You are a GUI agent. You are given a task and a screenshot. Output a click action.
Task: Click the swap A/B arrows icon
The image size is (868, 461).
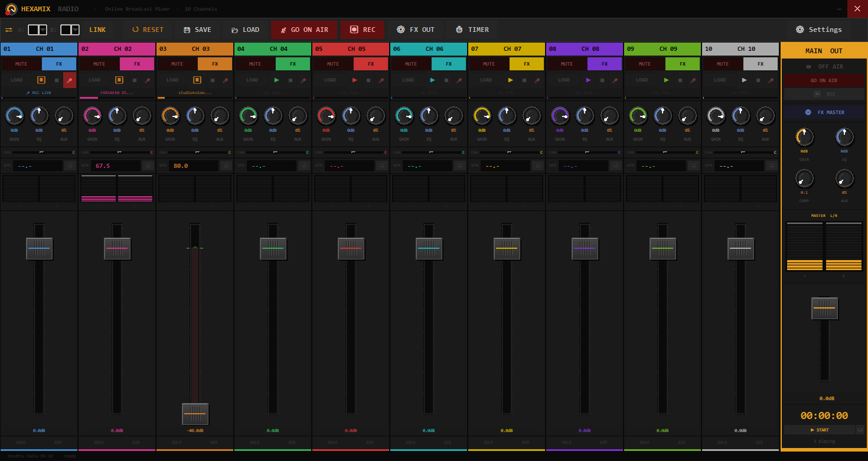(x=9, y=30)
